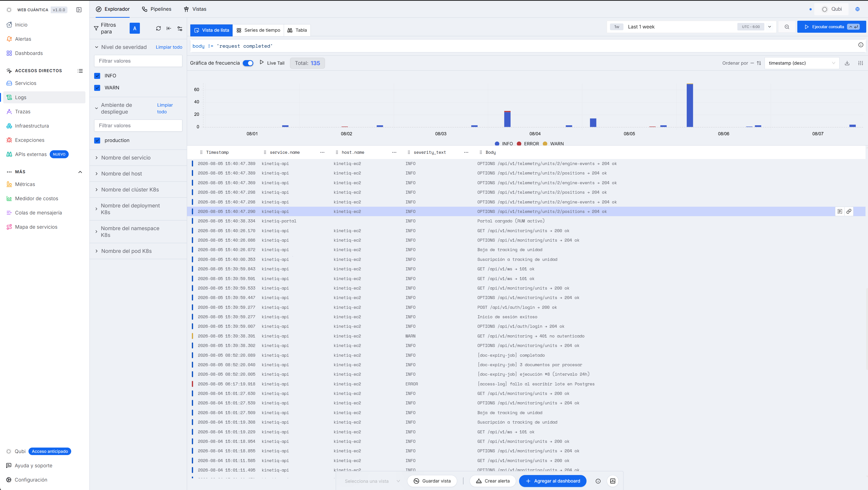
Task: Click Ejecutar consulta button
Action: pyautogui.click(x=831, y=27)
